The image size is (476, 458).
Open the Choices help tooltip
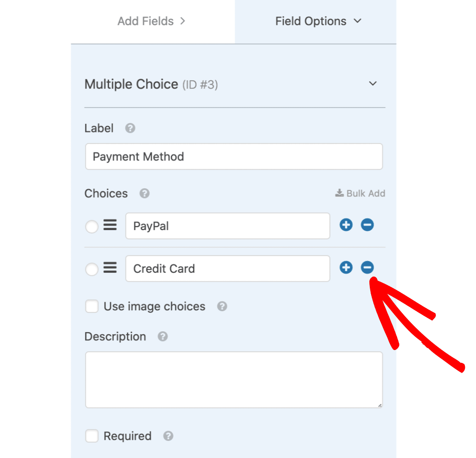[x=144, y=194]
